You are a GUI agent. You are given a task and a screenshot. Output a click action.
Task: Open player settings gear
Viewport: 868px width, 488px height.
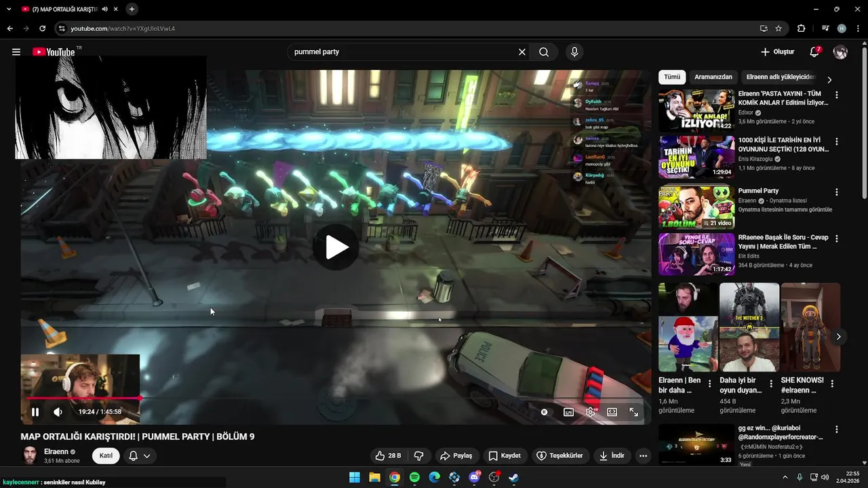591,411
